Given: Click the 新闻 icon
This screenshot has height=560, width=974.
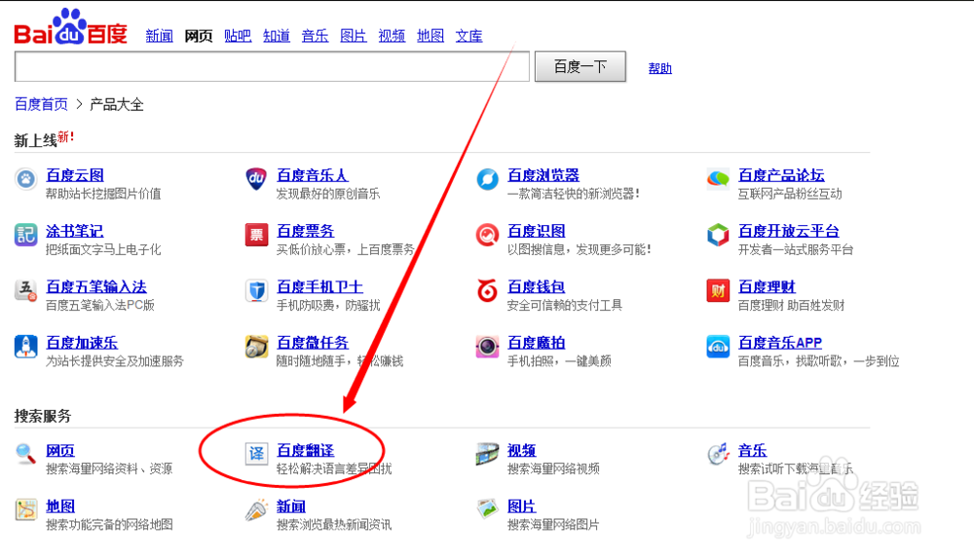Looking at the screenshot, I should [256, 509].
